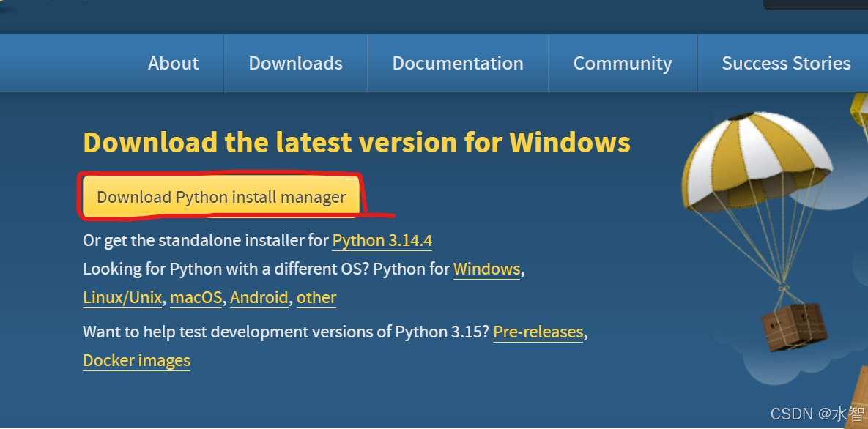868x429 pixels.
Task: Open the Pre-releases link
Action: [538, 332]
